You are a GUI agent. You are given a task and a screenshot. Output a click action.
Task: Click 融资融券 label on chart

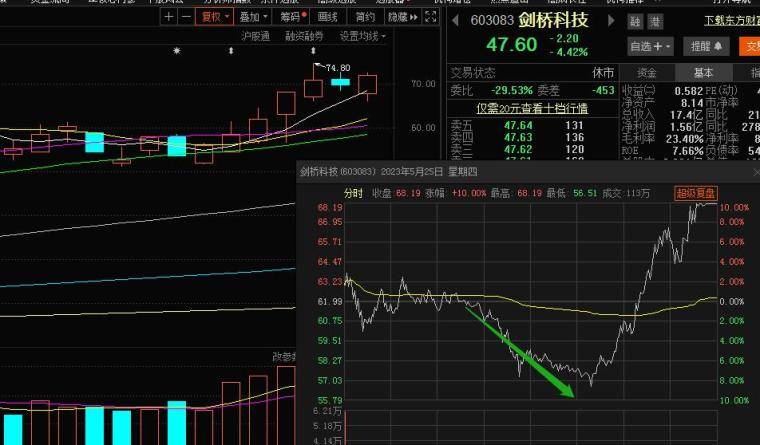coord(304,36)
